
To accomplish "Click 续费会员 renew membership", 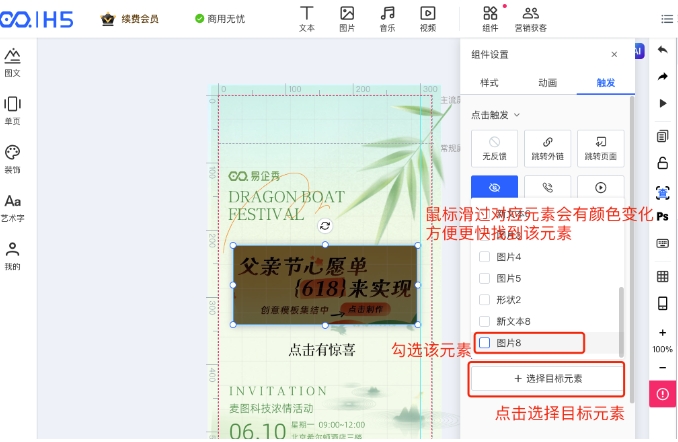I will click(130, 19).
